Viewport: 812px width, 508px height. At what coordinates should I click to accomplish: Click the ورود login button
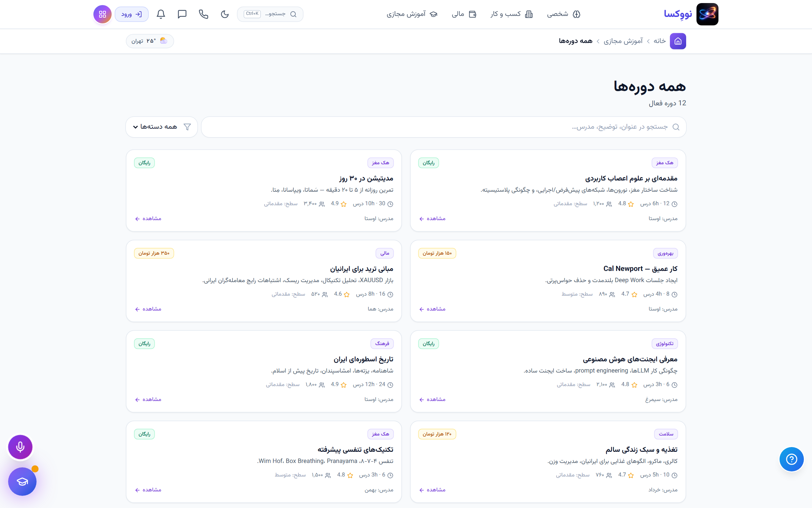coord(132,14)
